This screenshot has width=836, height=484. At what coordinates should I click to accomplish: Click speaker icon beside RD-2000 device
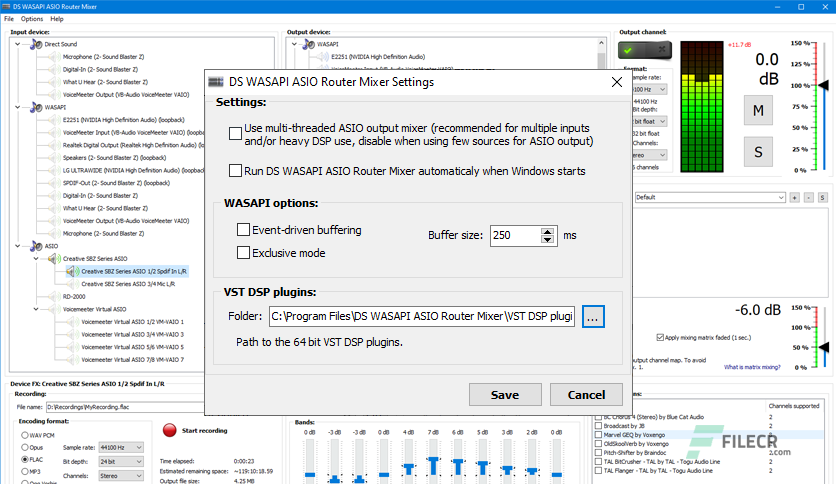(x=54, y=296)
